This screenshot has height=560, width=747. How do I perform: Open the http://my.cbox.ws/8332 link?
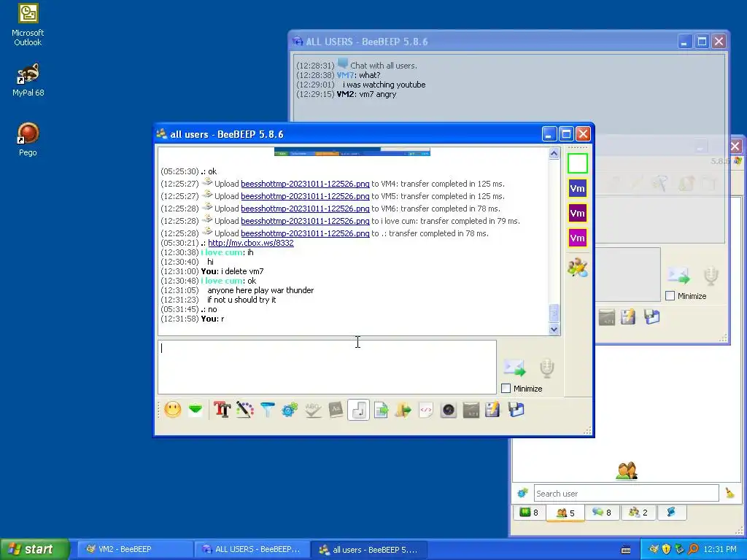tap(251, 243)
